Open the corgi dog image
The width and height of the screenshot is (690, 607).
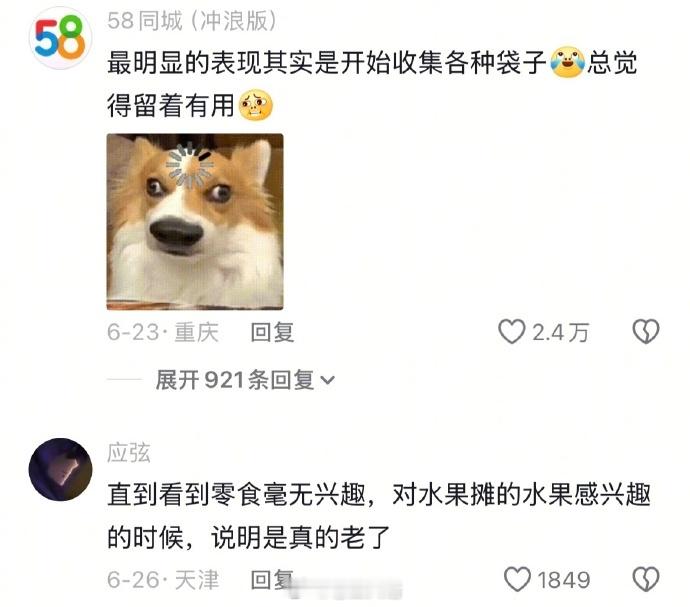point(195,221)
